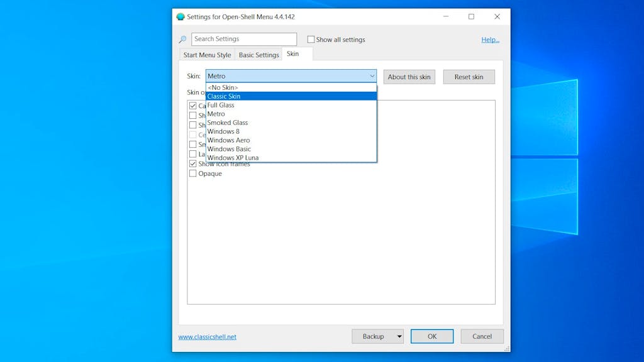The height and width of the screenshot is (362, 644).
Task: Select Windows XP Luna skin
Action: tap(291, 158)
